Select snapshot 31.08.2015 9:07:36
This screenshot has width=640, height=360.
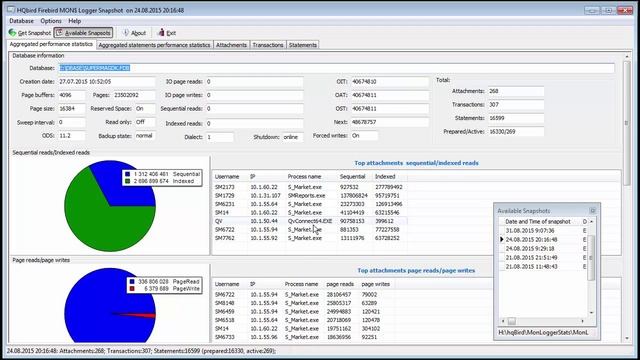(x=543, y=231)
